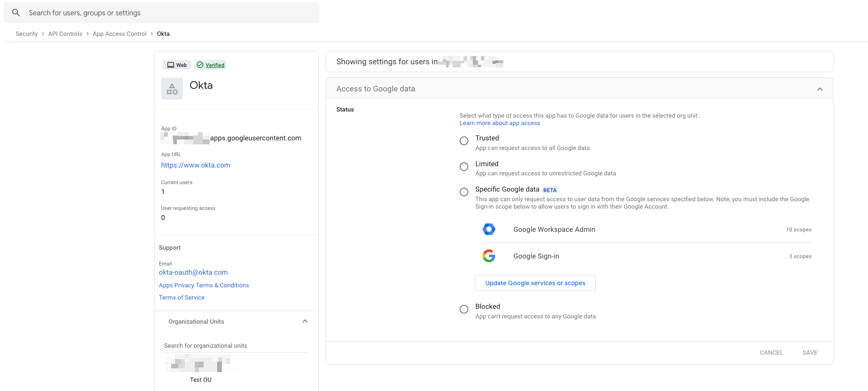Click the Search for organizational units field
Screen dimensions: 868x391
click(236, 346)
